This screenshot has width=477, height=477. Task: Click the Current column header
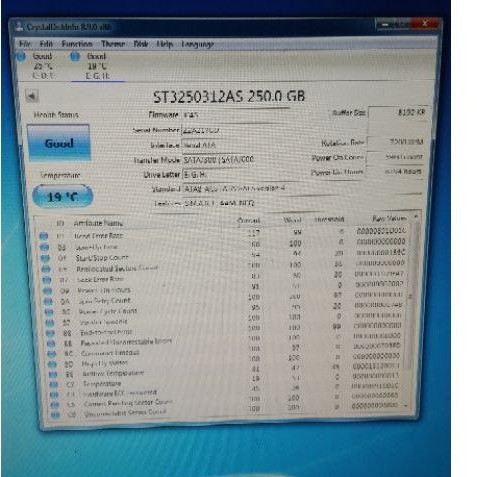point(248,220)
